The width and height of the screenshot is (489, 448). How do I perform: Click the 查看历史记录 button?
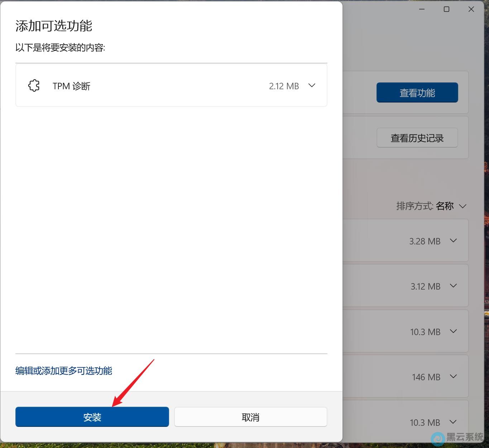pyautogui.click(x=417, y=138)
